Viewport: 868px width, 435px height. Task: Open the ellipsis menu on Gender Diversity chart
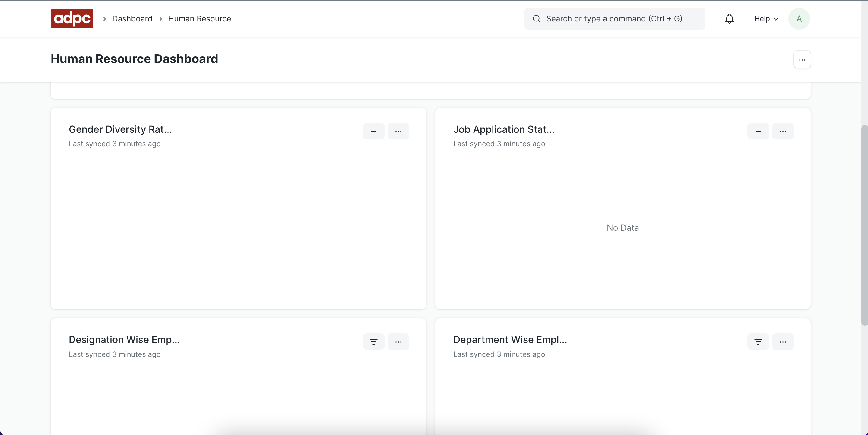coord(398,131)
